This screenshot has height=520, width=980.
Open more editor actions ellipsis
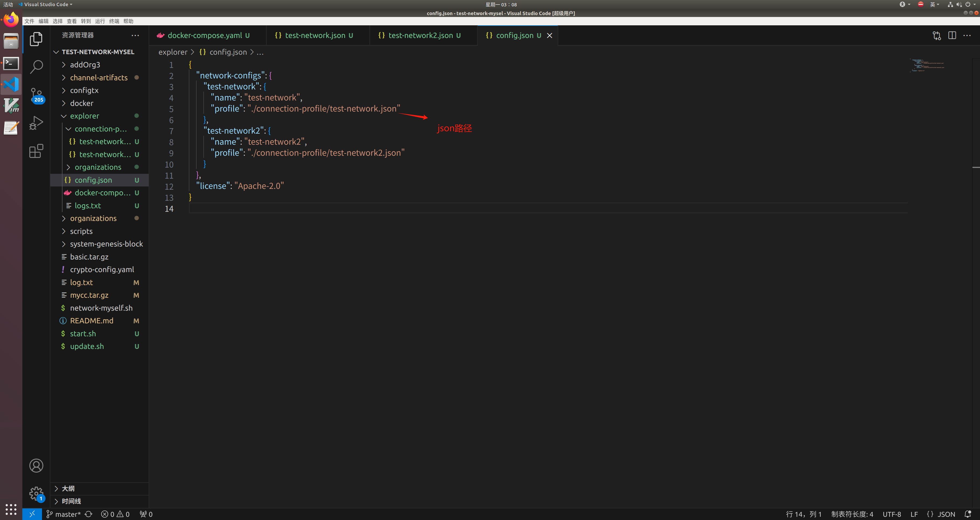(x=967, y=35)
